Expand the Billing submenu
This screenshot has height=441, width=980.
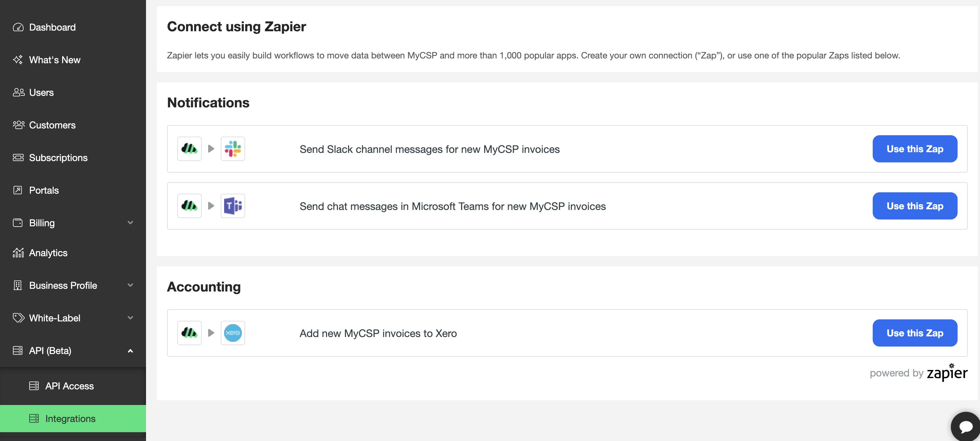tap(130, 223)
